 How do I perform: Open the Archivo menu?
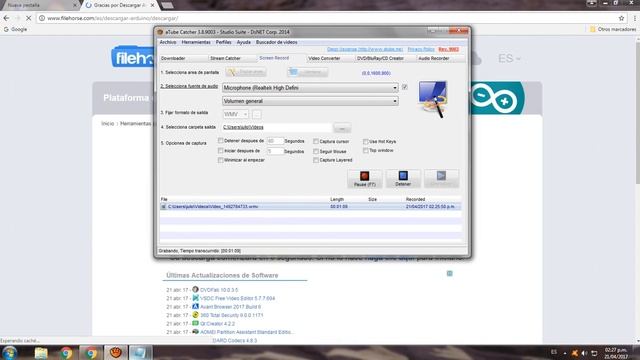point(168,42)
